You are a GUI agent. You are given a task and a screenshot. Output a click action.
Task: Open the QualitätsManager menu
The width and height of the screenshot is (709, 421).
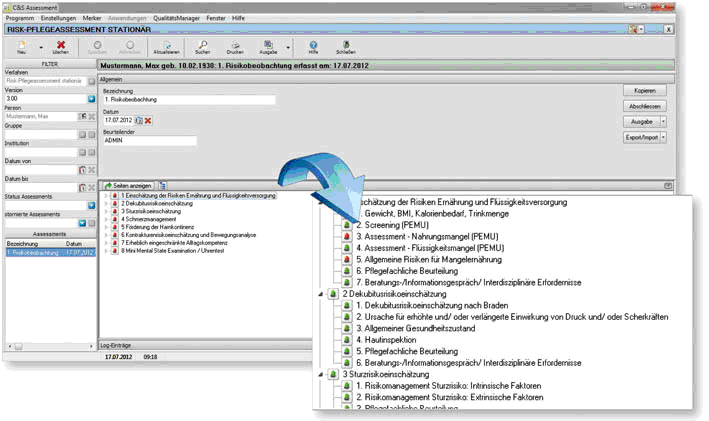pos(176,18)
